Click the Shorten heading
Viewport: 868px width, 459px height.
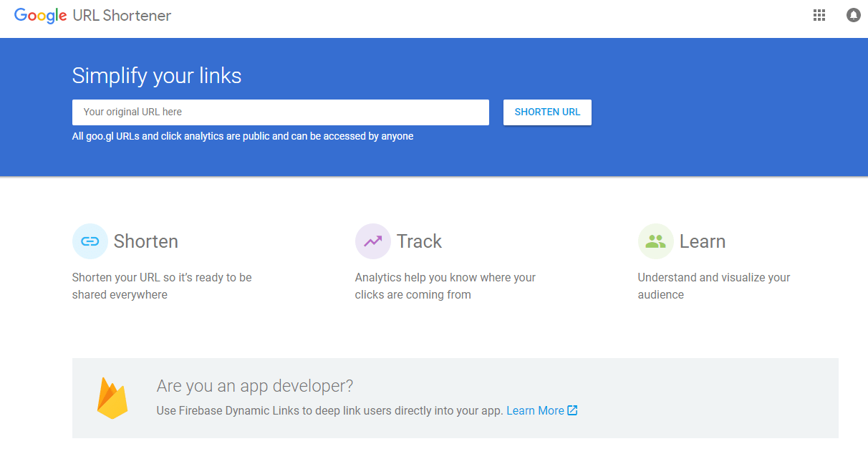coord(146,241)
